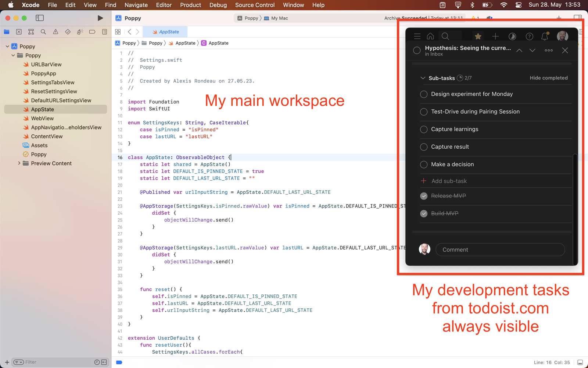
Task: Click Add sub-task
Action: pyautogui.click(x=449, y=181)
